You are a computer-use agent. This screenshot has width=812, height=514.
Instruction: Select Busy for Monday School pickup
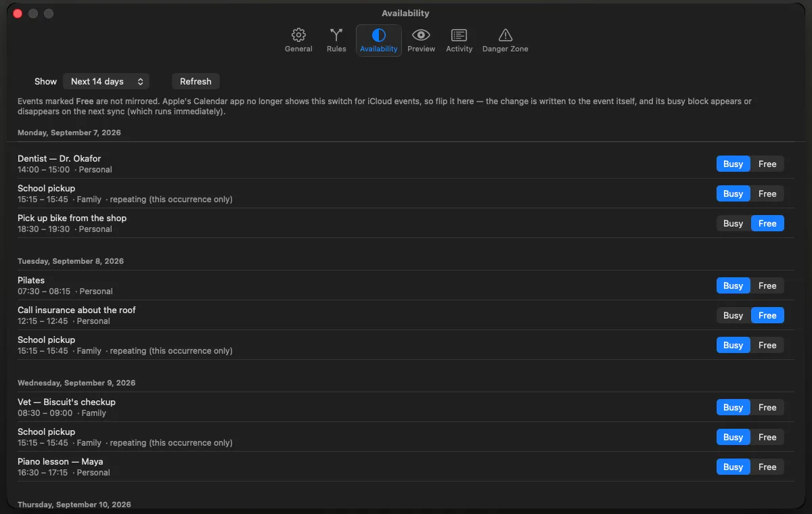734,193
